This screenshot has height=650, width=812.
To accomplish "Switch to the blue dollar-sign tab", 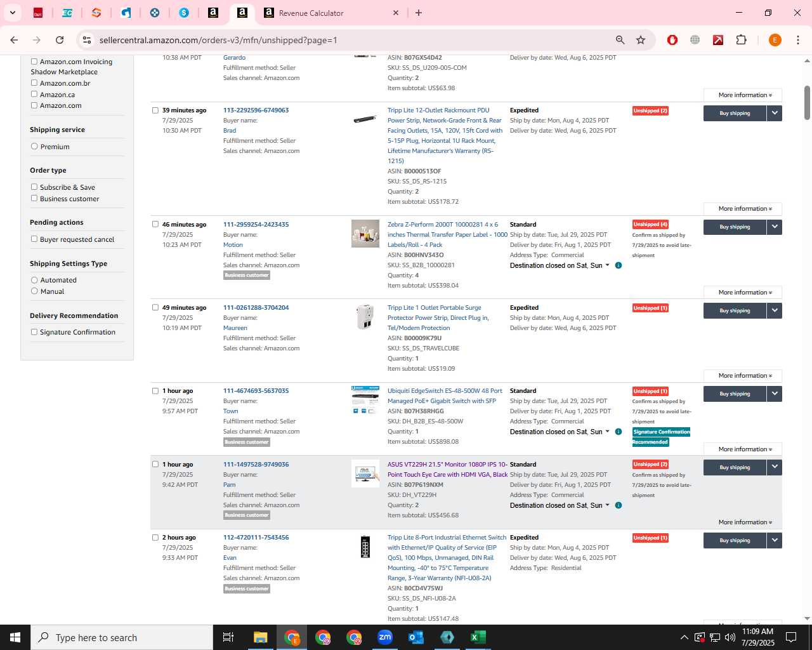I will pyautogui.click(x=184, y=13).
